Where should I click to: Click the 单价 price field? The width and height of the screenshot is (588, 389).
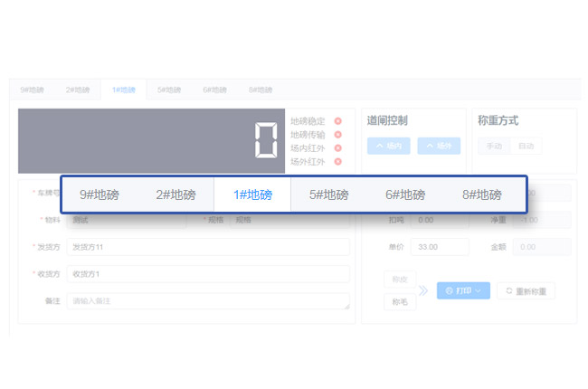tap(439, 247)
